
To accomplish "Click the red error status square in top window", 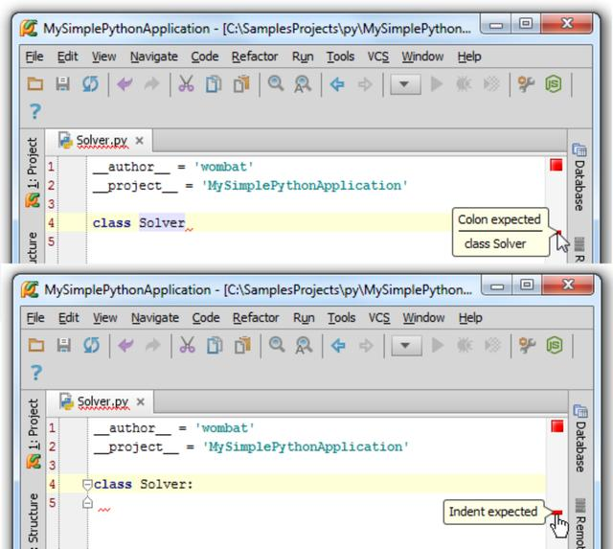I will coord(556,165).
